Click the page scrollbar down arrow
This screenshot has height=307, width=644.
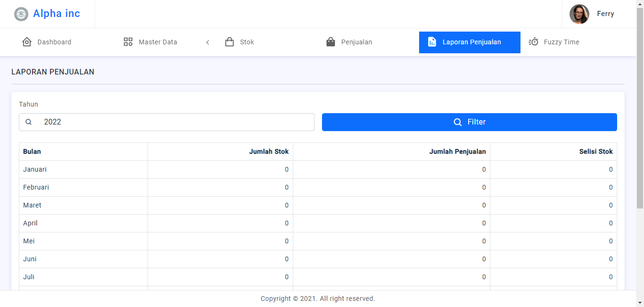(x=640, y=302)
